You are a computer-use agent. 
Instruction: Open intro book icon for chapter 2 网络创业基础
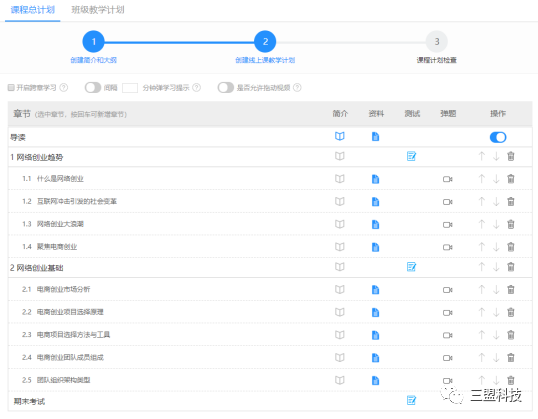339,267
